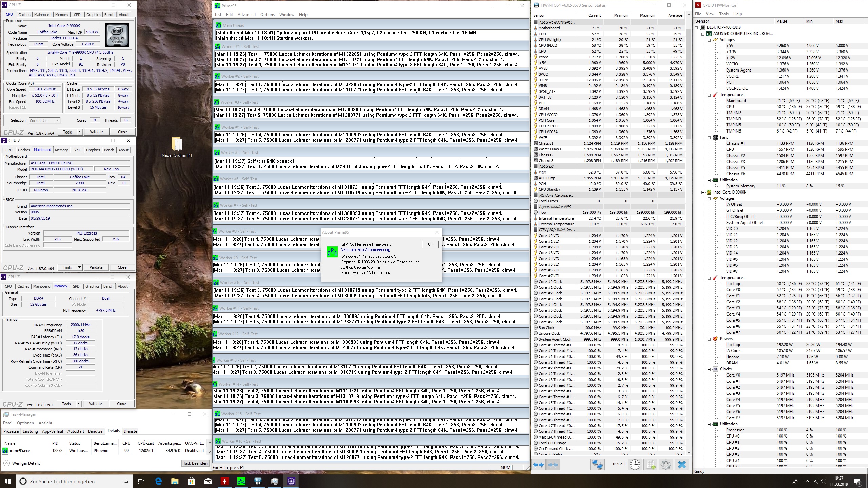Switch to Leistung tab in Task-Manager
The image size is (868, 488).
click(x=30, y=431)
